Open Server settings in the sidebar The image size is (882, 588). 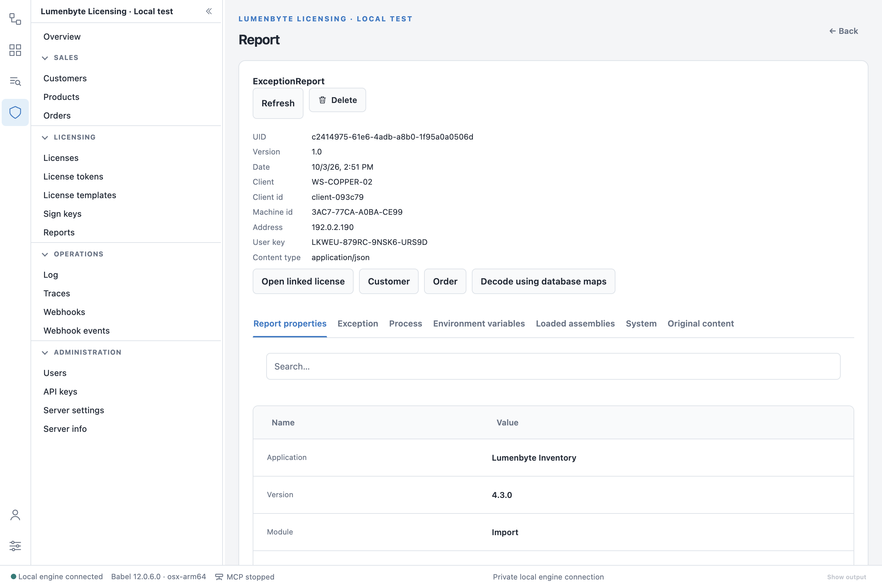point(73,410)
